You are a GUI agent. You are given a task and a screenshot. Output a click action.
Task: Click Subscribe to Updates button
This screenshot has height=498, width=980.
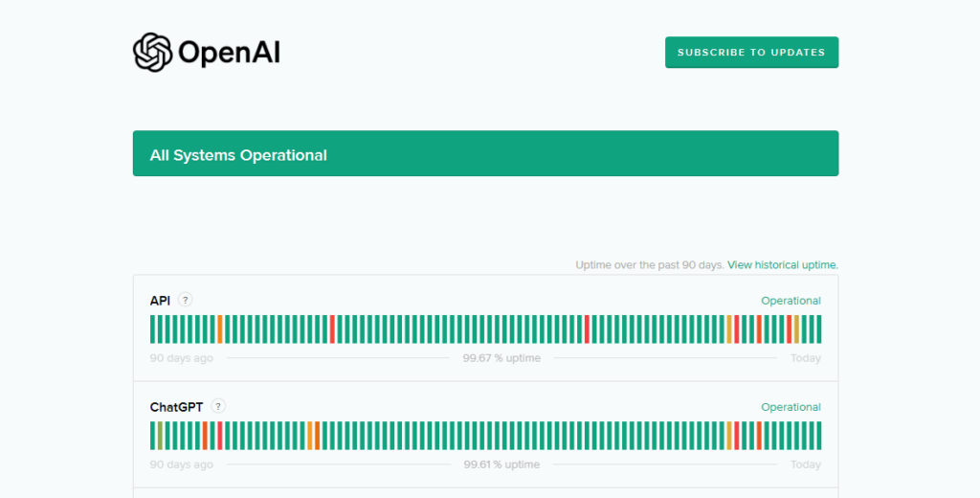[x=751, y=53]
